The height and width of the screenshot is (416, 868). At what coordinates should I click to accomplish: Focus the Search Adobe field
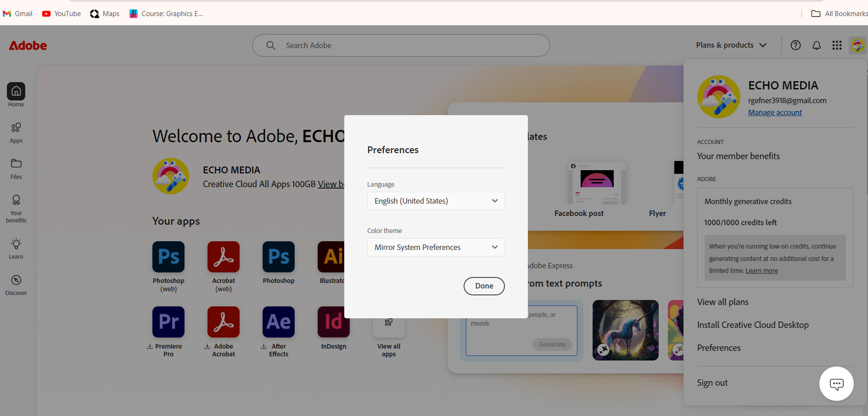tap(401, 45)
